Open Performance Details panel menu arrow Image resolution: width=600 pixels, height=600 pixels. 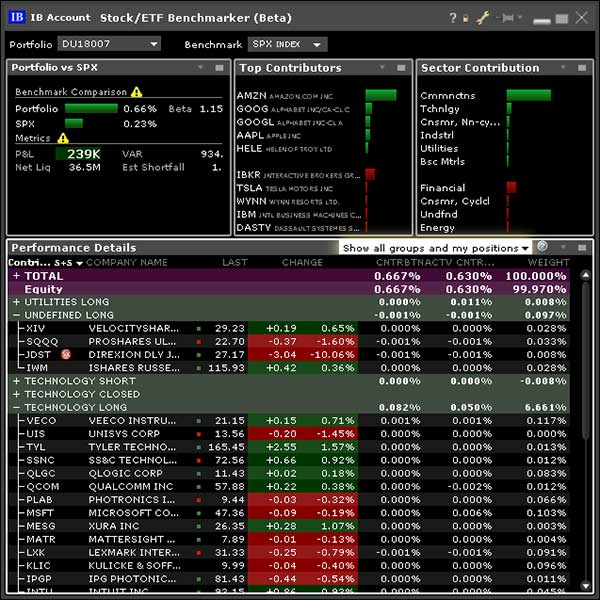pos(563,247)
